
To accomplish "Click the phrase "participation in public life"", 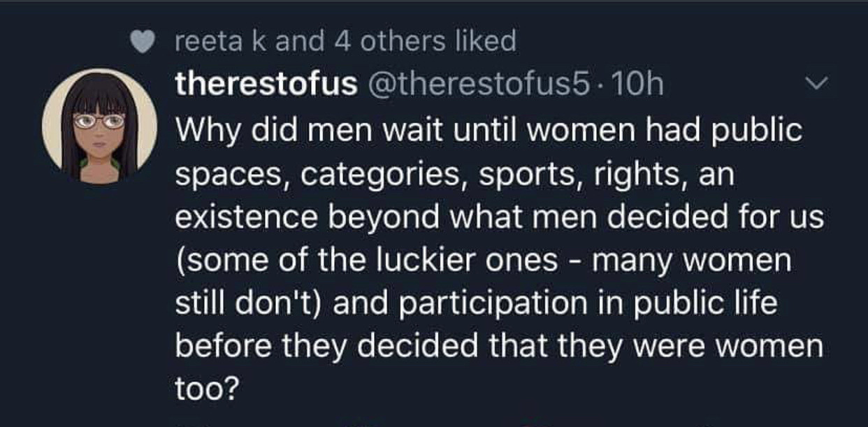I will 602,304.
